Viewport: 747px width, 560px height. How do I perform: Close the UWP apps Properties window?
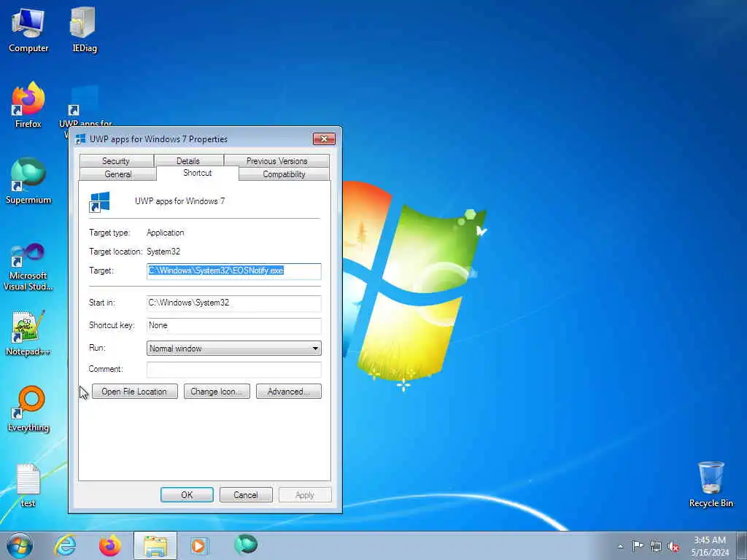pyautogui.click(x=324, y=139)
